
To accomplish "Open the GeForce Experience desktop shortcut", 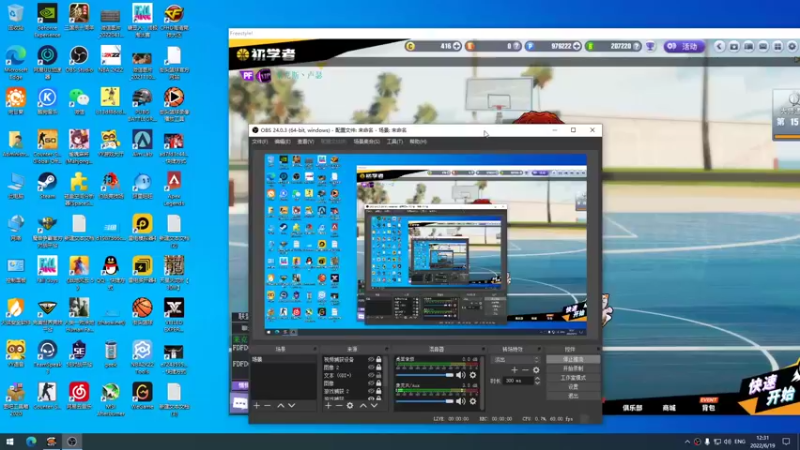I will point(47,20).
